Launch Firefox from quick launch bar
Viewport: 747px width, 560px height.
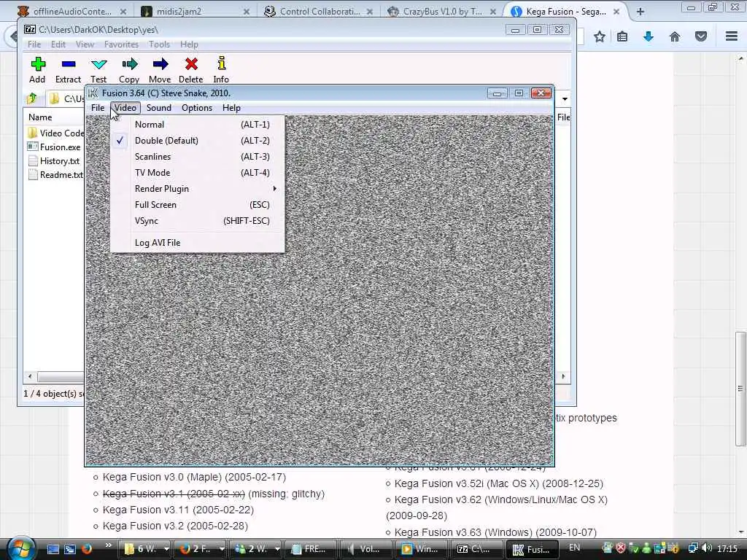pyautogui.click(x=87, y=548)
